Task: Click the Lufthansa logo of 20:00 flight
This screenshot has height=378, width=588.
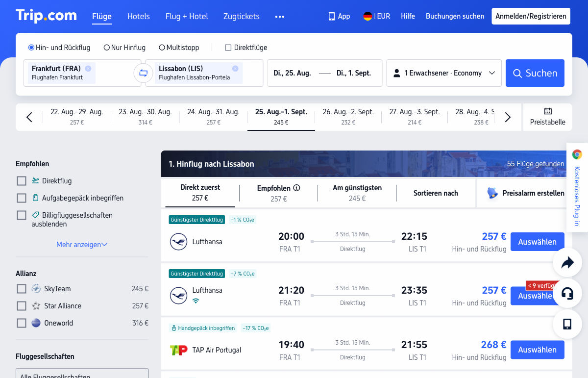Action: click(x=178, y=242)
